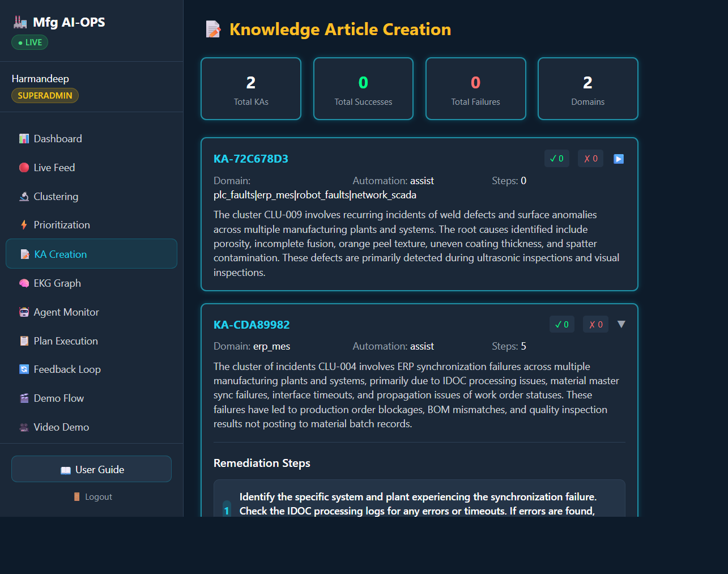Click the Mfg AI-OPS app title
This screenshot has height=574, width=728.
pyautogui.click(x=69, y=22)
